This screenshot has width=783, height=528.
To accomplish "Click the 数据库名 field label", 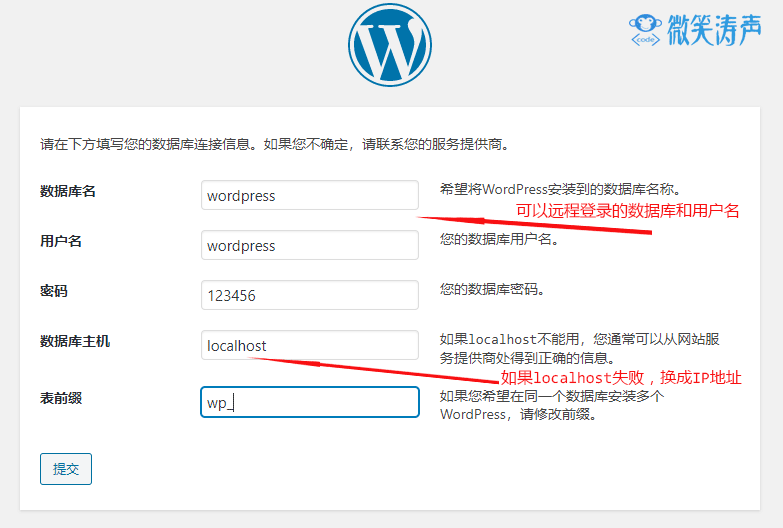I will pyautogui.click(x=68, y=191).
